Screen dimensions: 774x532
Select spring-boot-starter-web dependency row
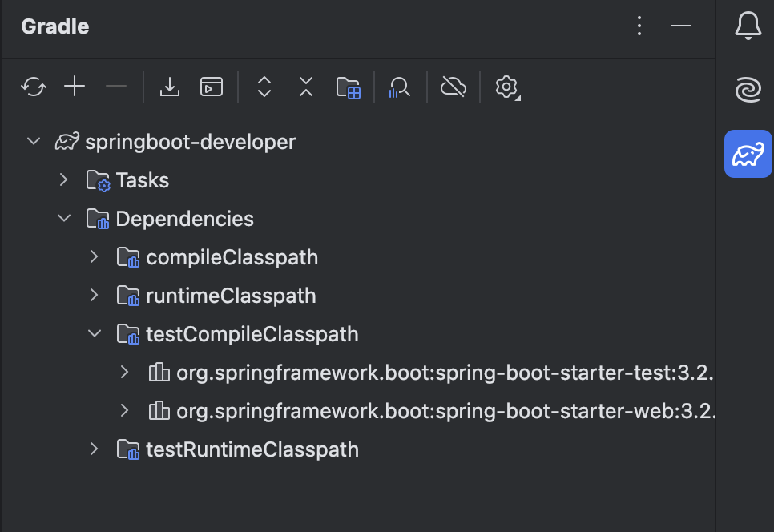(x=358, y=411)
